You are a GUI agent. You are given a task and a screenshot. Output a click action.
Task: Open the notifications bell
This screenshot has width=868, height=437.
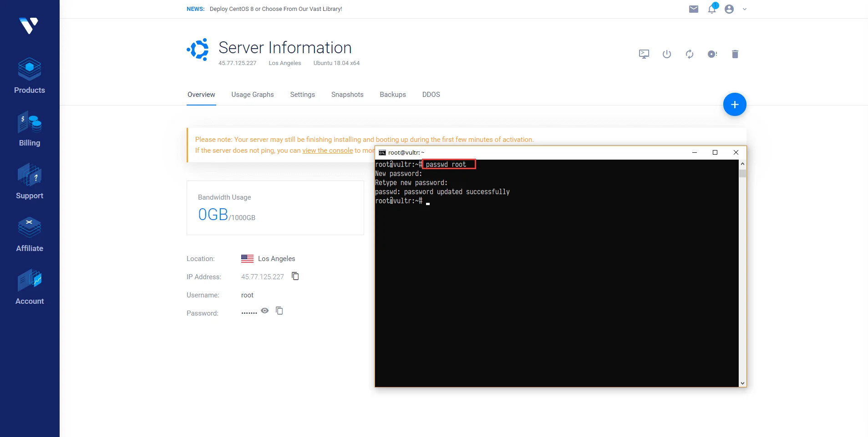(712, 9)
